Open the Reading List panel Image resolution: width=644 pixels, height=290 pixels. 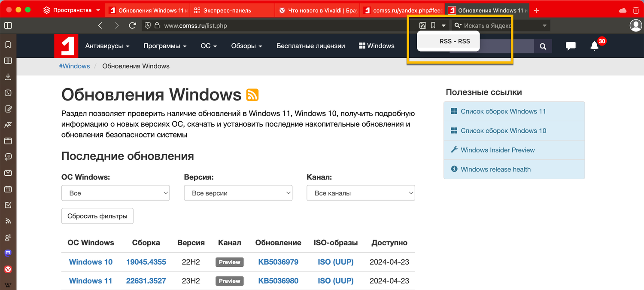pos(8,61)
